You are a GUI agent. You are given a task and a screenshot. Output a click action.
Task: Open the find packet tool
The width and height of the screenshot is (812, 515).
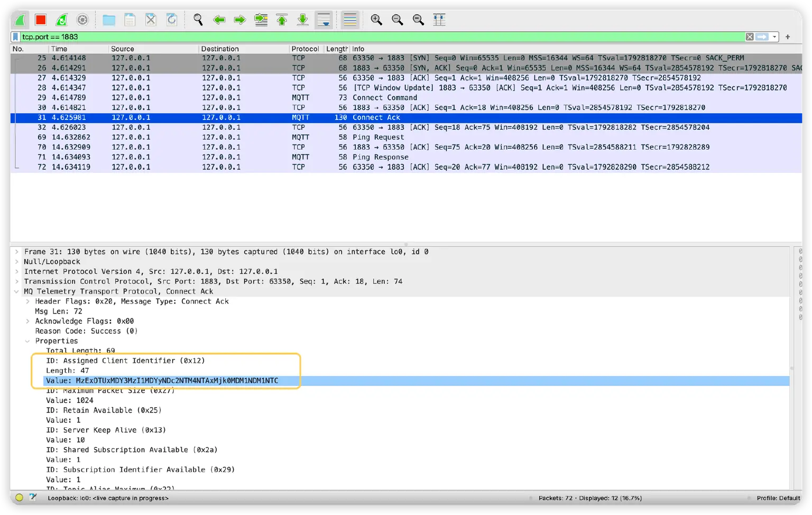coord(198,20)
